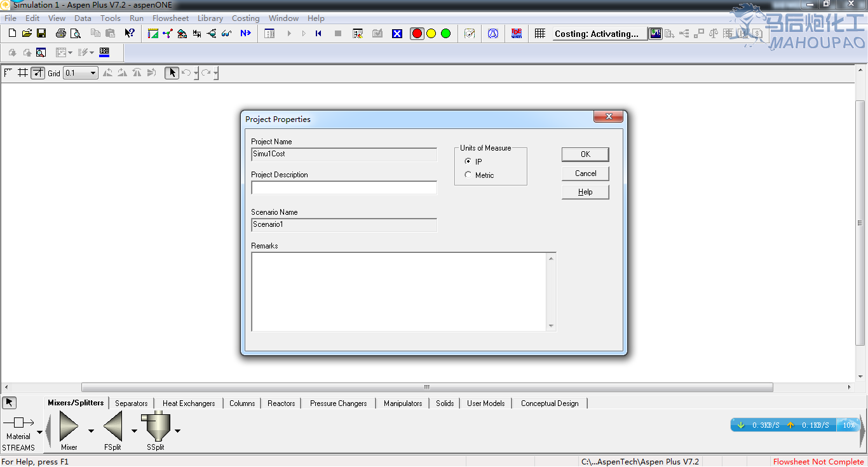This screenshot has height=467, width=868.
Task: Click the New file icon
Action: (12, 33)
